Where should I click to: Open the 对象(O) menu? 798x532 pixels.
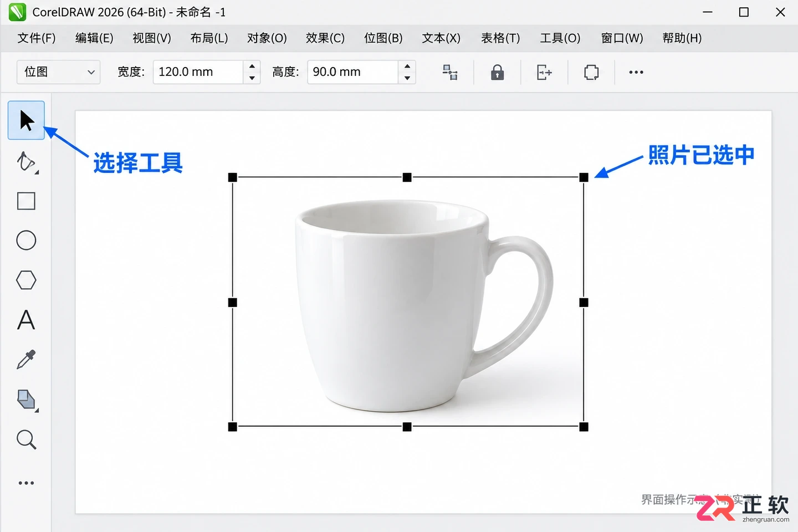click(267, 38)
